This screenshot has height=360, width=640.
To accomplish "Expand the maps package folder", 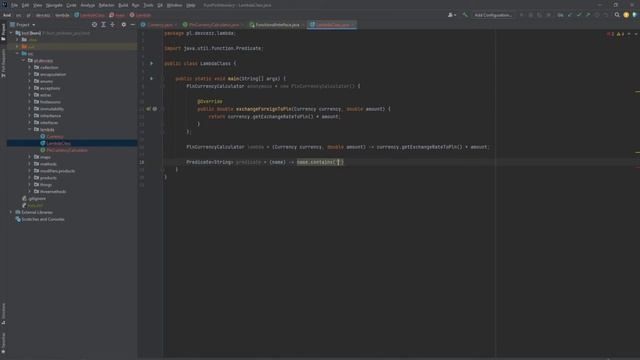I will [30, 157].
